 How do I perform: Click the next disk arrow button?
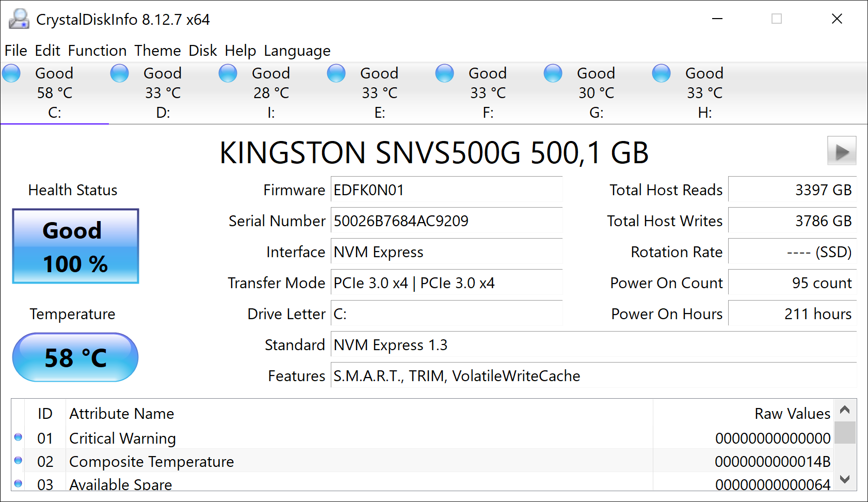pyautogui.click(x=842, y=151)
